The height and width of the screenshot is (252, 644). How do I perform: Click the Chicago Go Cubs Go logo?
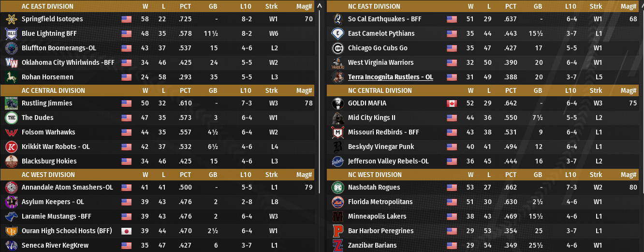(337, 48)
